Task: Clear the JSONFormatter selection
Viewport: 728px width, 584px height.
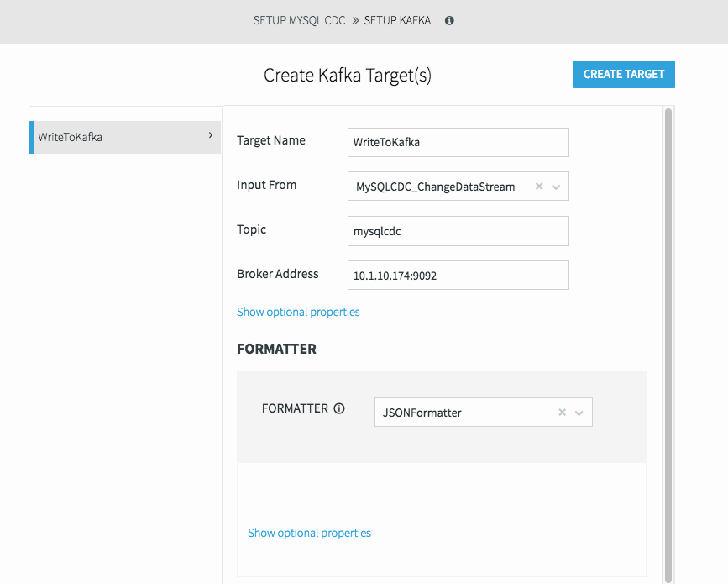Action: [x=562, y=412]
